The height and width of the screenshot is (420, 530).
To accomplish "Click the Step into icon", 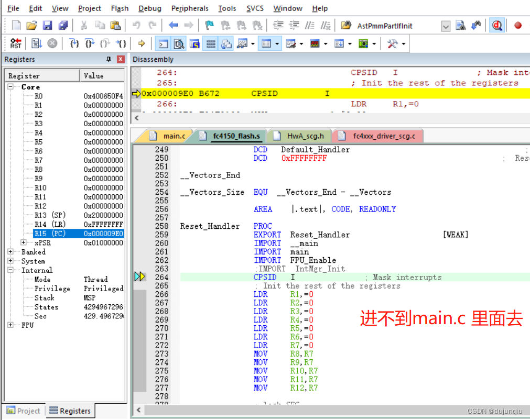I will (74, 43).
